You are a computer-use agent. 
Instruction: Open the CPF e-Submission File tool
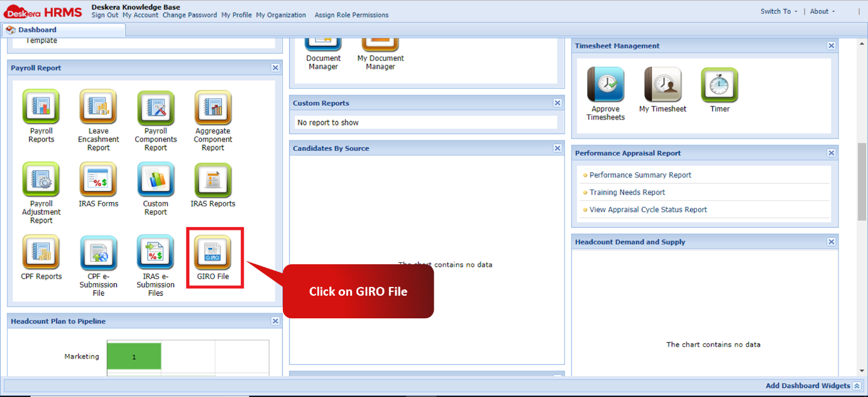pyautogui.click(x=98, y=252)
